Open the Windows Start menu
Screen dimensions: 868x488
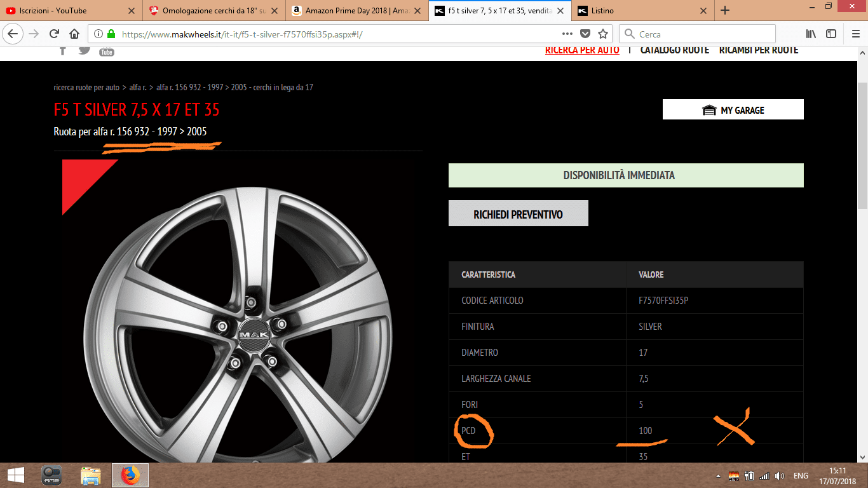[x=15, y=475]
